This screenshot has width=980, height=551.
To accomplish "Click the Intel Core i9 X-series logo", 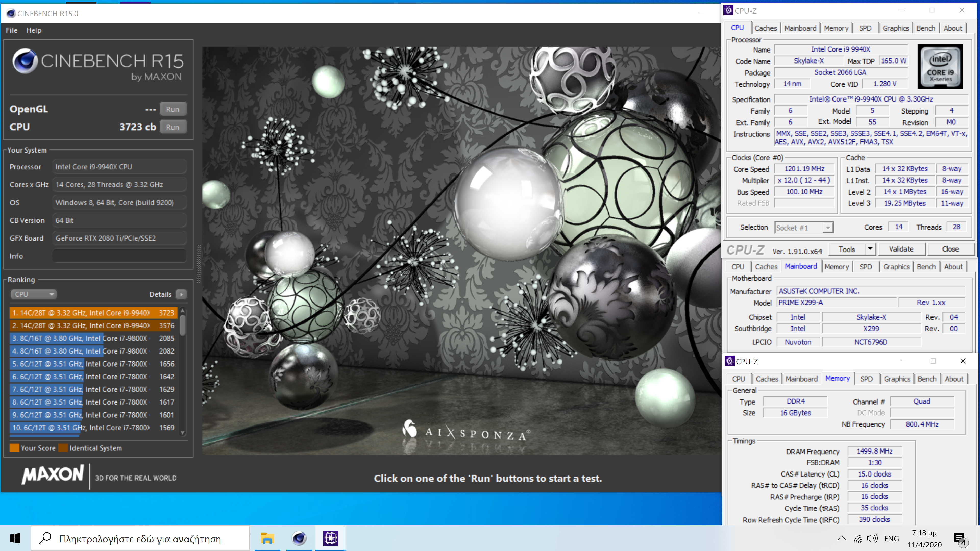I will coord(940,67).
